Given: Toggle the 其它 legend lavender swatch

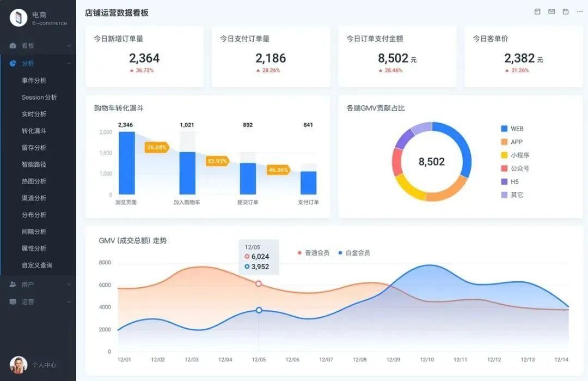Looking at the screenshot, I should (x=504, y=195).
